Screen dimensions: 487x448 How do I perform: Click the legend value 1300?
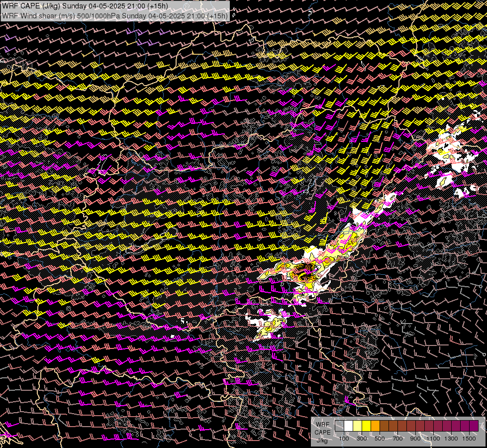(x=451, y=439)
